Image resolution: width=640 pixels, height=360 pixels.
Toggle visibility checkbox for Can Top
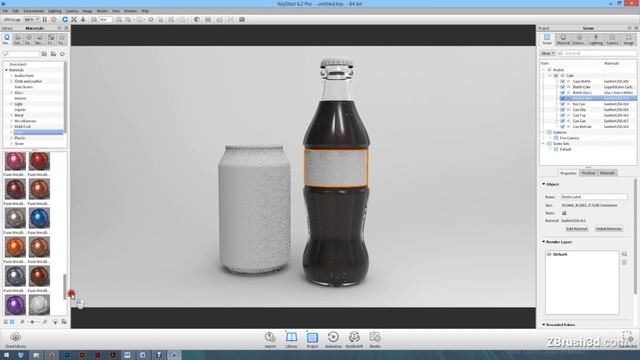(562, 116)
